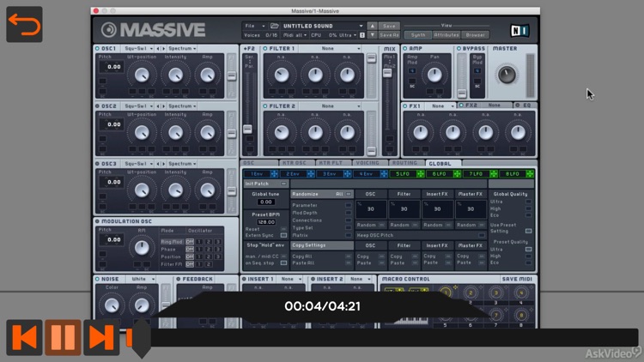This screenshot has width=644, height=362.
Task: Select next OSC1 wavetable arrow
Action: 163,48
